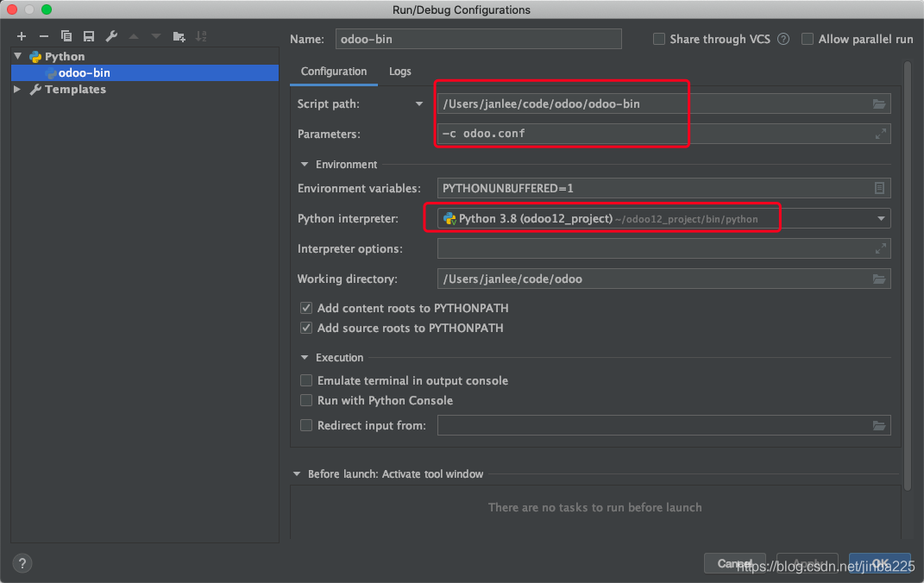Viewport: 924px width, 583px height.
Task: Click the Apply button
Action: pyautogui.click(x=808, y=563)
